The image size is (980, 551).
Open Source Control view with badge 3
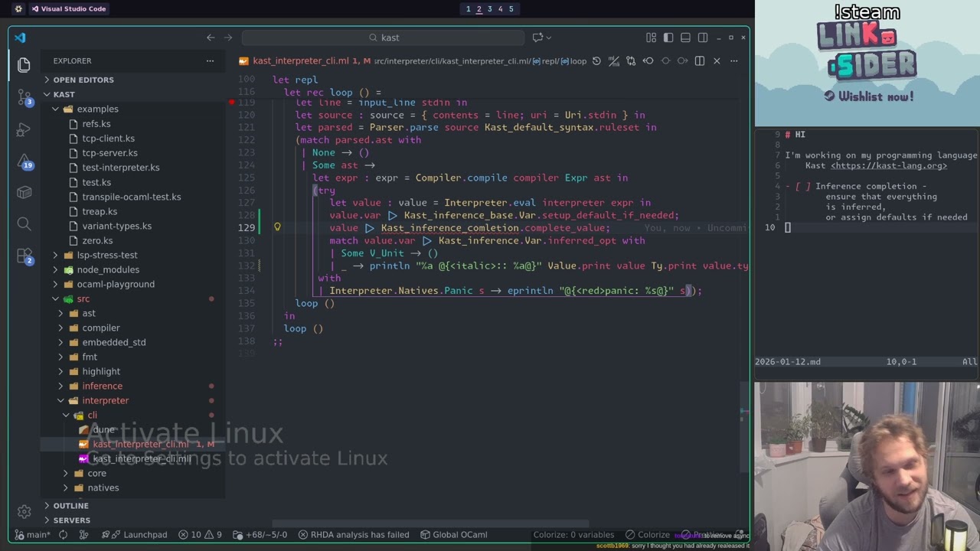point(24,97)
